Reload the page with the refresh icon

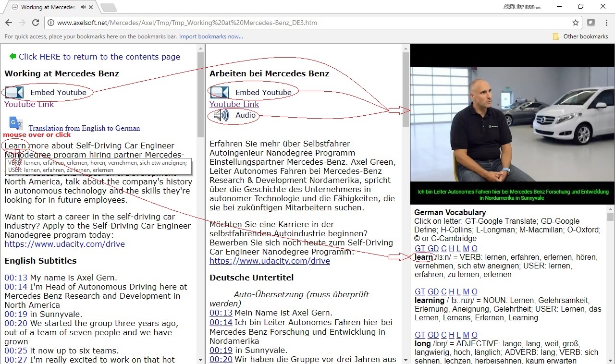[x=36, y=23]
